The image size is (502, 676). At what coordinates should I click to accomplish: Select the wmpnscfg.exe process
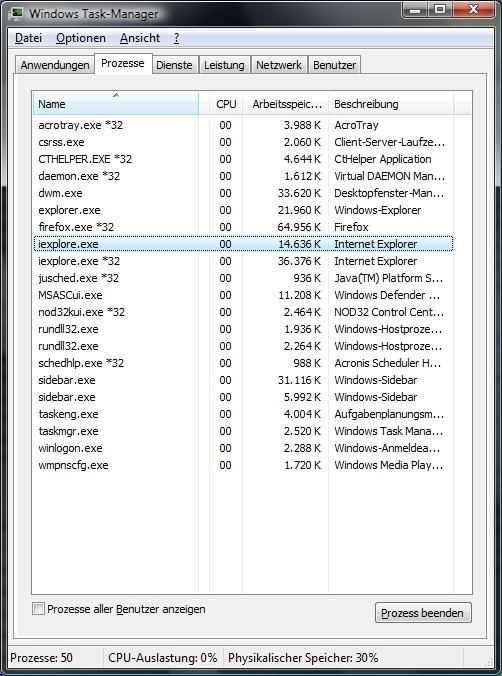(243, 465)
